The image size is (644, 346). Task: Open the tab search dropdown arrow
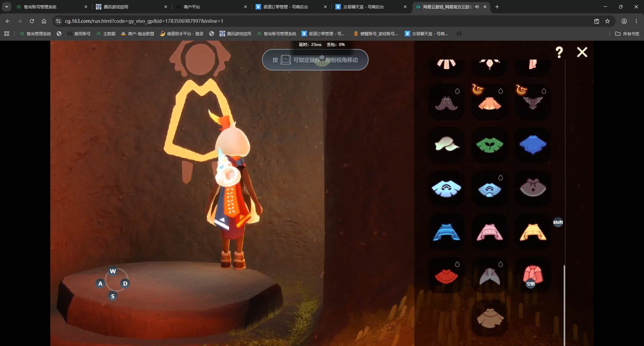pos(6,7)
